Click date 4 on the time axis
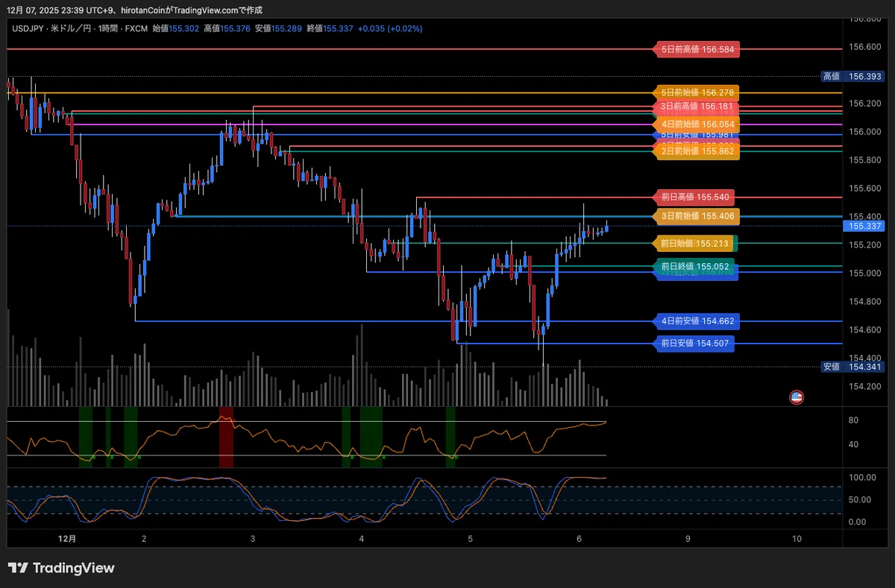Viewport: 895px width, 588px height. coord(362,538)
